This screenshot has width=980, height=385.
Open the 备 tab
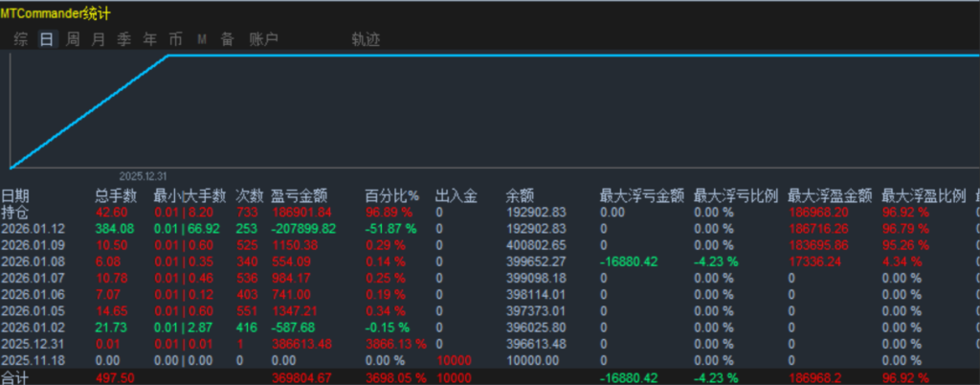[x=227, y=39]
